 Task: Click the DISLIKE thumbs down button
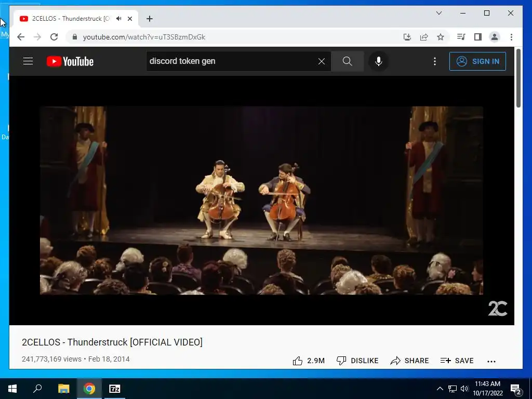(357, 361)
